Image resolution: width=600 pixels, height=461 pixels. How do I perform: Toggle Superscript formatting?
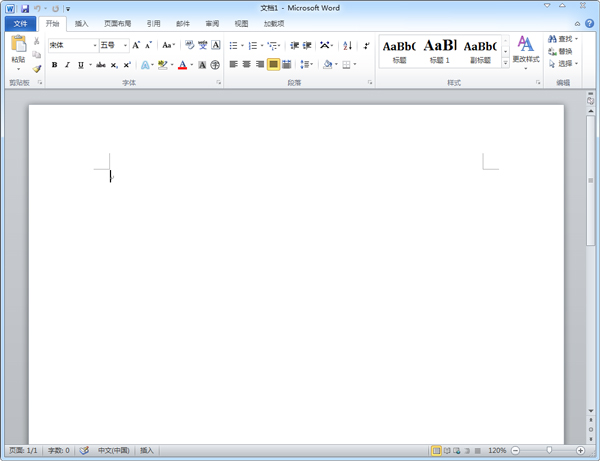[x=127, y=65]
